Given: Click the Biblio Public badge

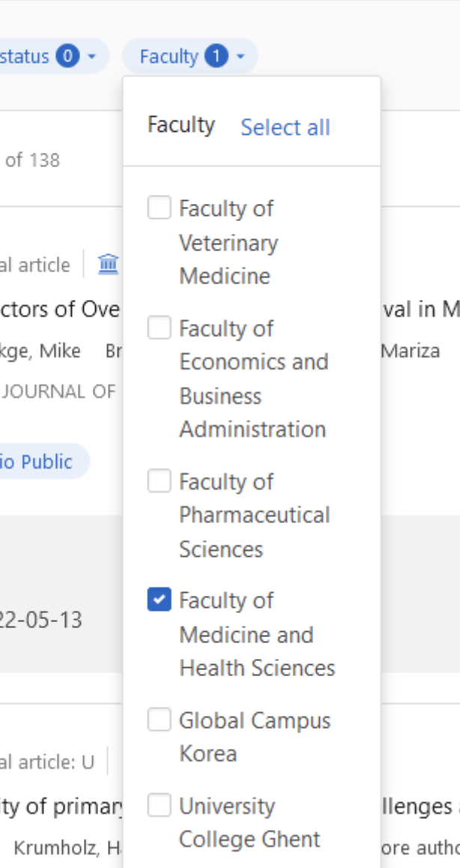Looking at the screenshot, I should click(36, 461).
